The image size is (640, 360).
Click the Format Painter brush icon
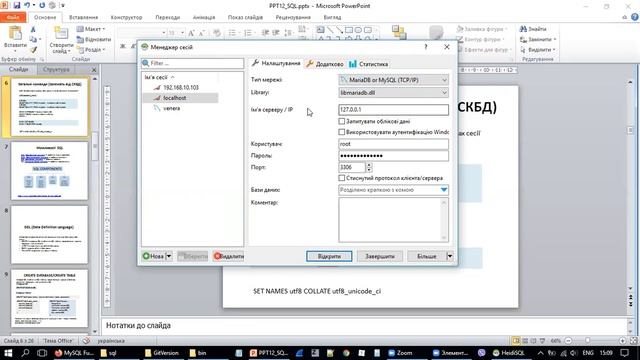[33, 49]
